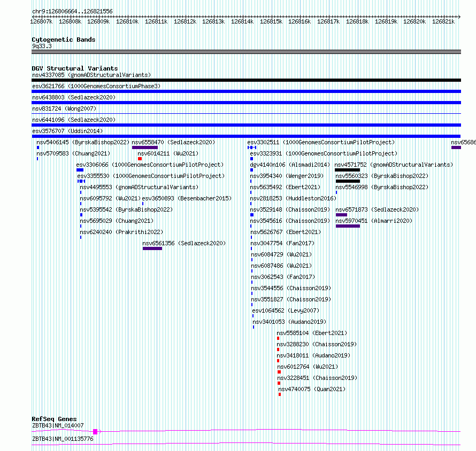
Task: Click magenta exon box on ZBTB43 NM_014007
Action: tap(95, 432)
